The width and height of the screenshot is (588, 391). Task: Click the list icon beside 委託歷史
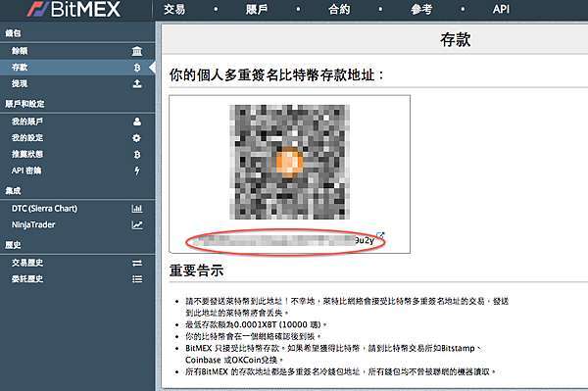pyautogui.click(x=137, y=279)
